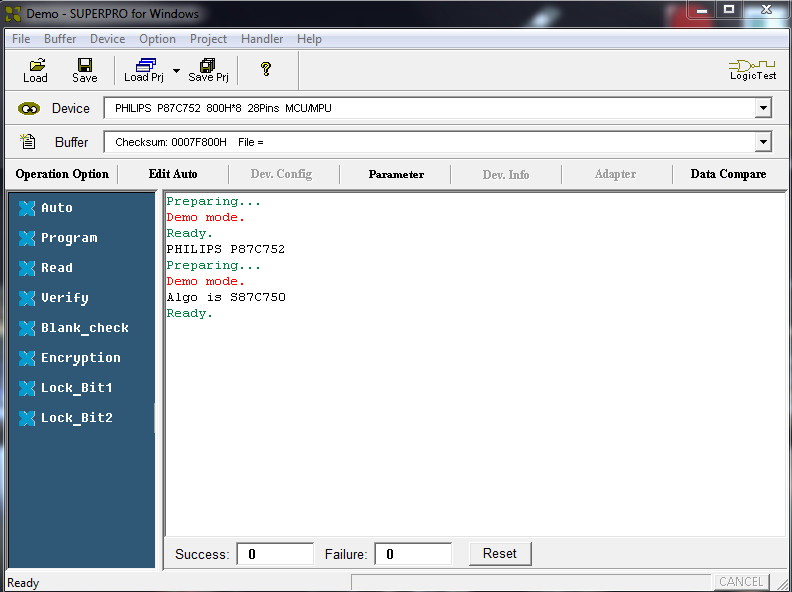792x592 pixels.
Task: Expand the Load Prj dropdown arrow
Action: tap(176, 71)
